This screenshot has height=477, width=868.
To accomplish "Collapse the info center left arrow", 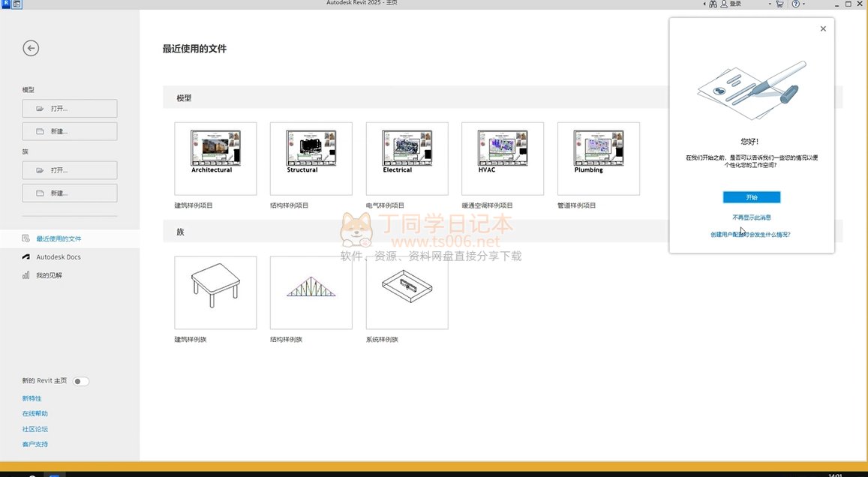I will [x=704, y=4].
